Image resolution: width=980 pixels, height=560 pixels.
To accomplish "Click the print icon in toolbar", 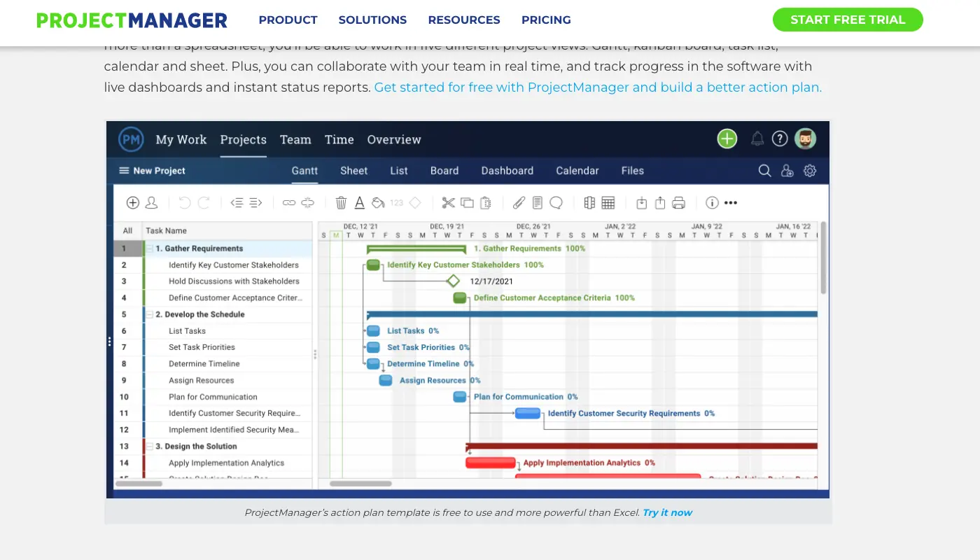I will pyautogui.click(x=678, y=203).
